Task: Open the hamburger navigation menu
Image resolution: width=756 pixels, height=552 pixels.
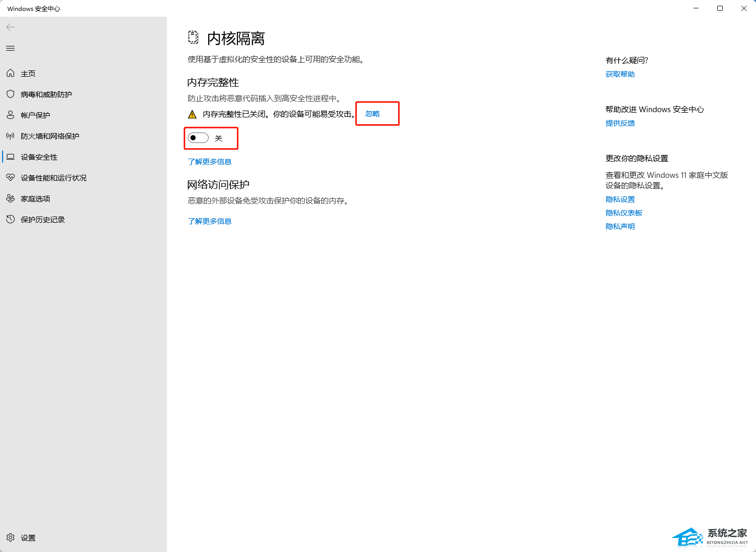Action: pos(10,49)
